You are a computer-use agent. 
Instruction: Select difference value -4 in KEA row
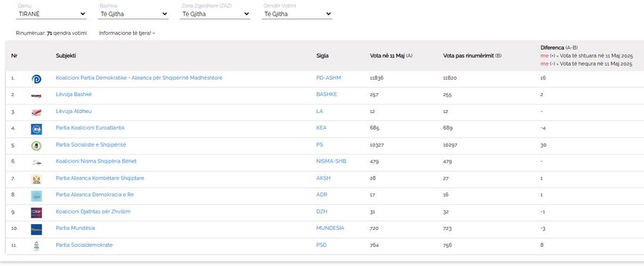[543, 128]
